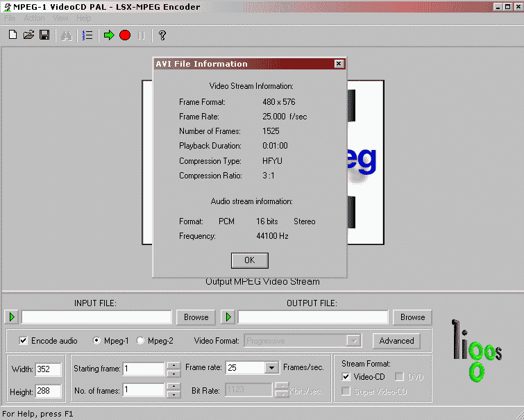Decrease the No. of frames value
The width and height of the screenshot is (524, 420).
point(174,394)
